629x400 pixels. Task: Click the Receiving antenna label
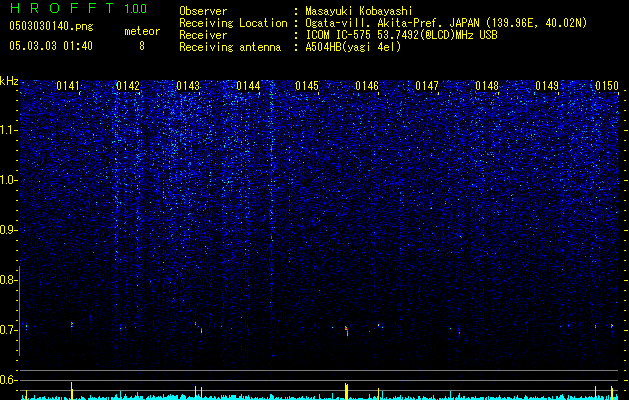pyautogui.click(x=230, y=47)
